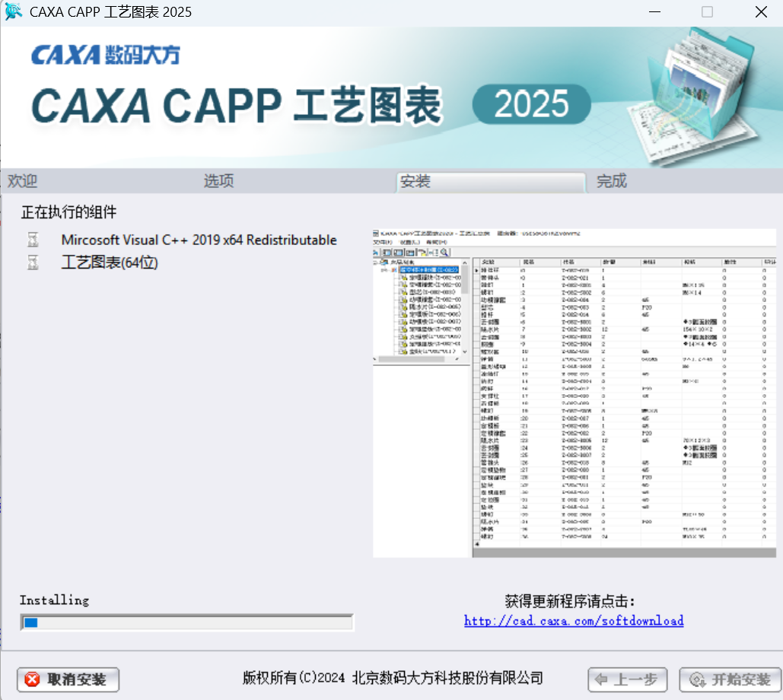Switch to the 欢迎 step tab
This screenshot has width=783, height=700.
[x=23, y=181]
